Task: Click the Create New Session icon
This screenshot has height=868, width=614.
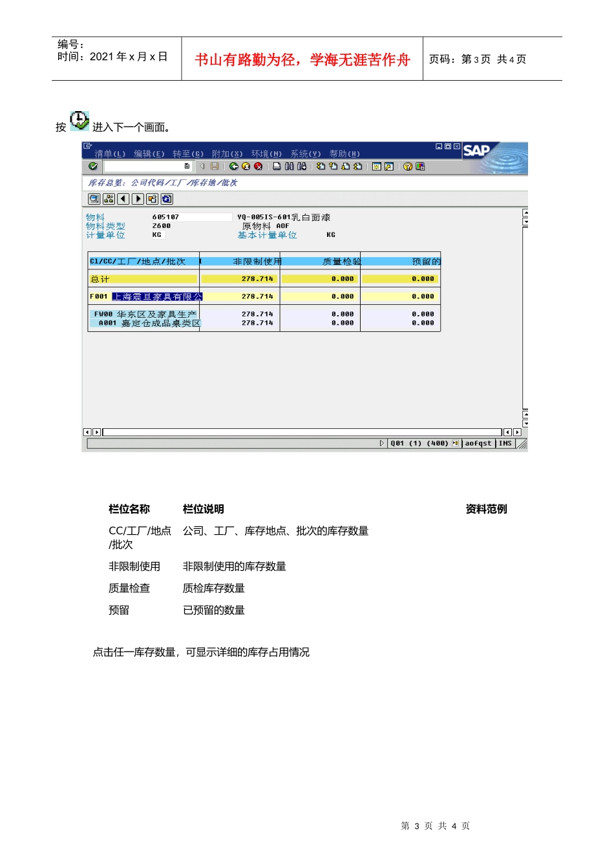Action: pos(377,167)
